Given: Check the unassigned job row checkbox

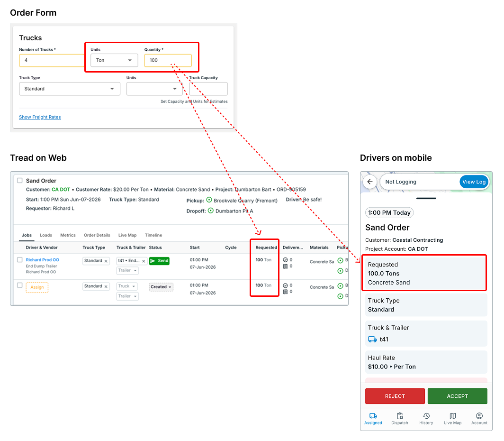Looking at the screenshot, I should pyautogui.click(x=19, y=285).
